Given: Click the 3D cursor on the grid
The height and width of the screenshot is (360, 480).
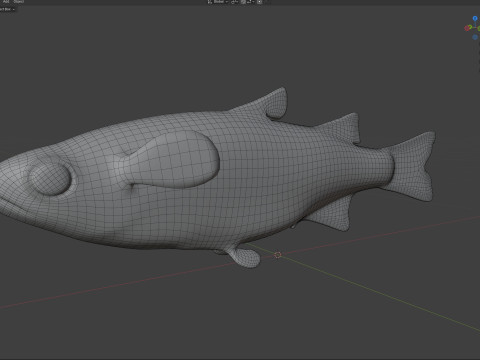Looking at the screenshot, I should pos(278,255).
